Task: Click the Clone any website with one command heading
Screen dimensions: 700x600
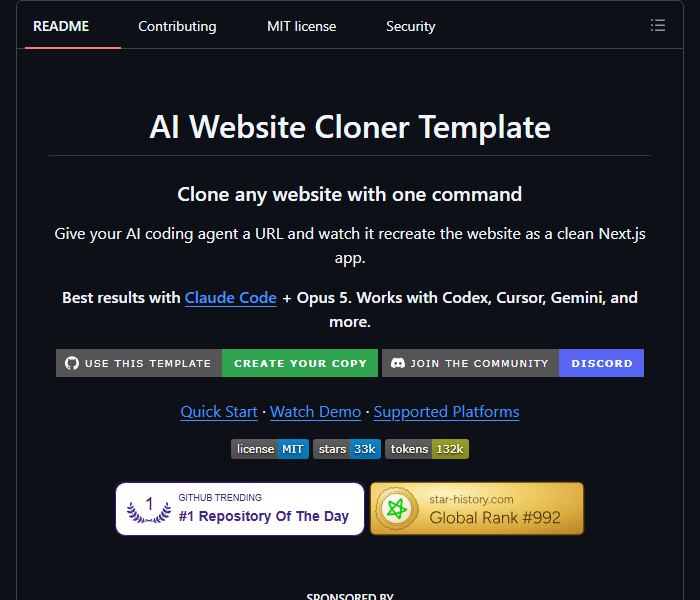Action: (x=350, y=195)
